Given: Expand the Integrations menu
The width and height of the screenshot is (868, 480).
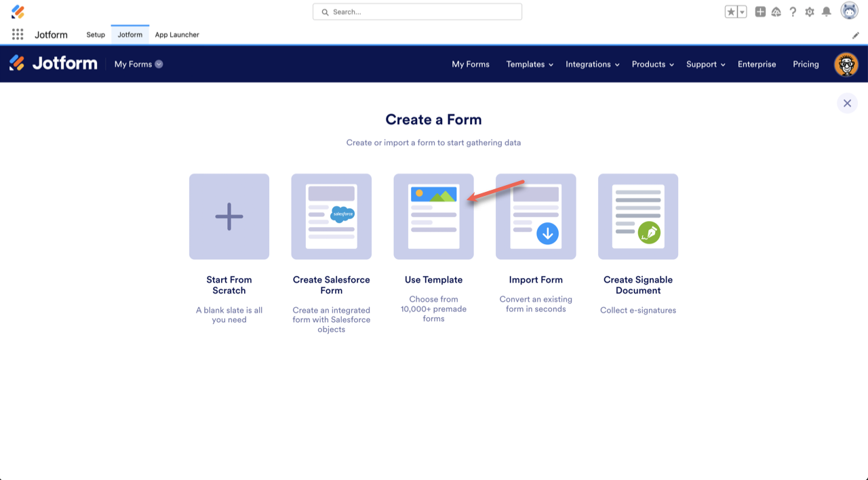Looking at the screenshot, I should pos(593,64).
